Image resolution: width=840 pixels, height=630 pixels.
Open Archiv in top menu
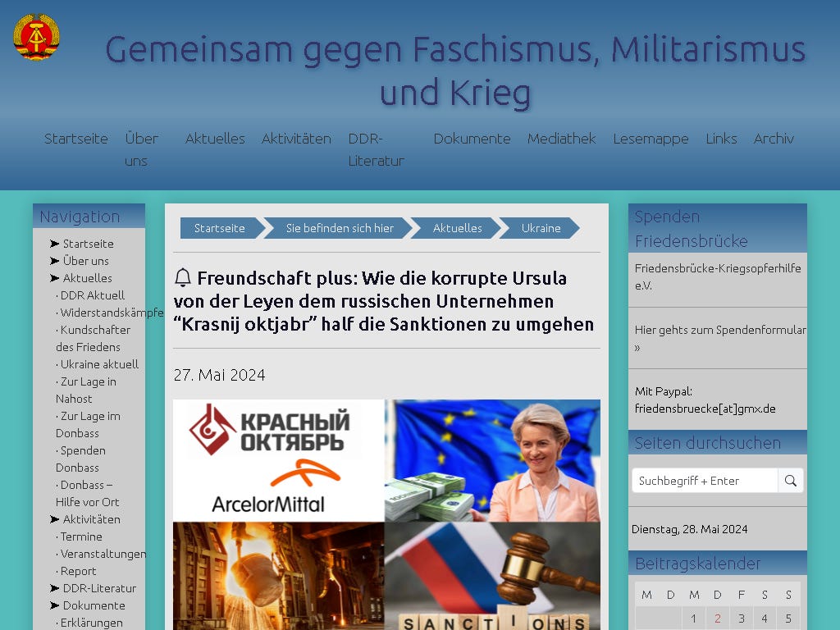pyautogui.click(x=774, y=139)
